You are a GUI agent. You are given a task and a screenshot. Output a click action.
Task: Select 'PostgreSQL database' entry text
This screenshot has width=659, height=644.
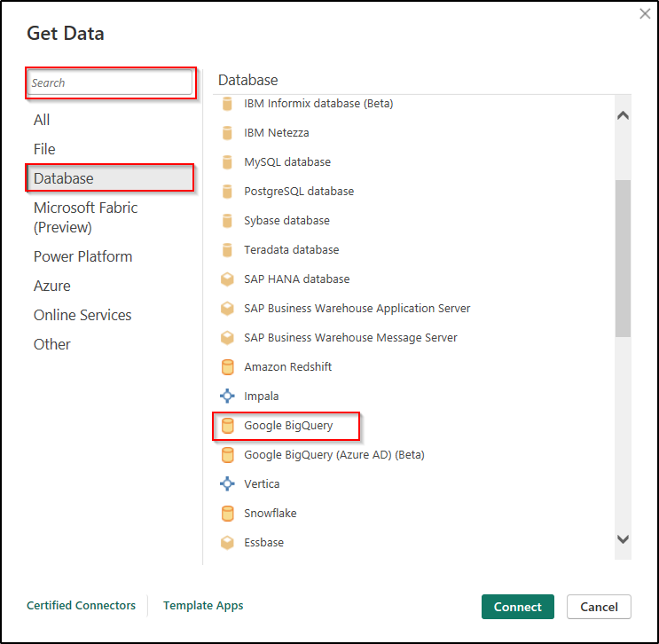(299, 192)
